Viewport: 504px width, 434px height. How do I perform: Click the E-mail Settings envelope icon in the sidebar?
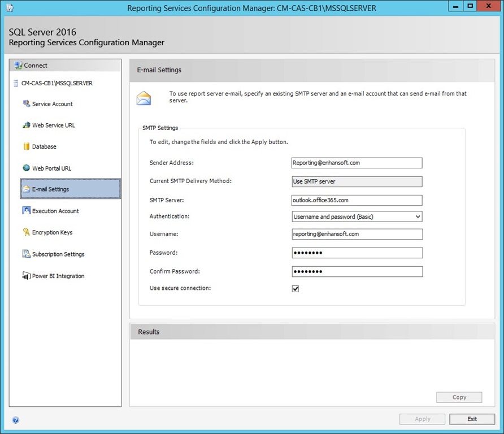[x=27, y=189]
